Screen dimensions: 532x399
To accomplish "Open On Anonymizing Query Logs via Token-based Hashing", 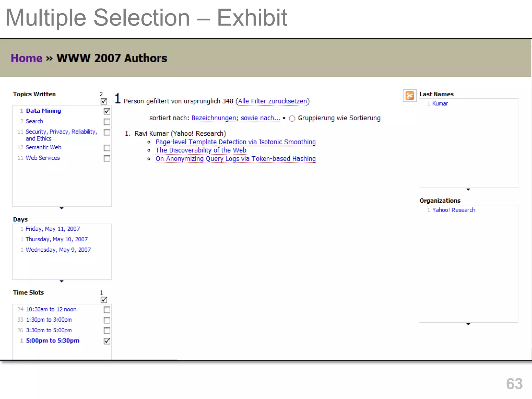I will tap(236, 158).
